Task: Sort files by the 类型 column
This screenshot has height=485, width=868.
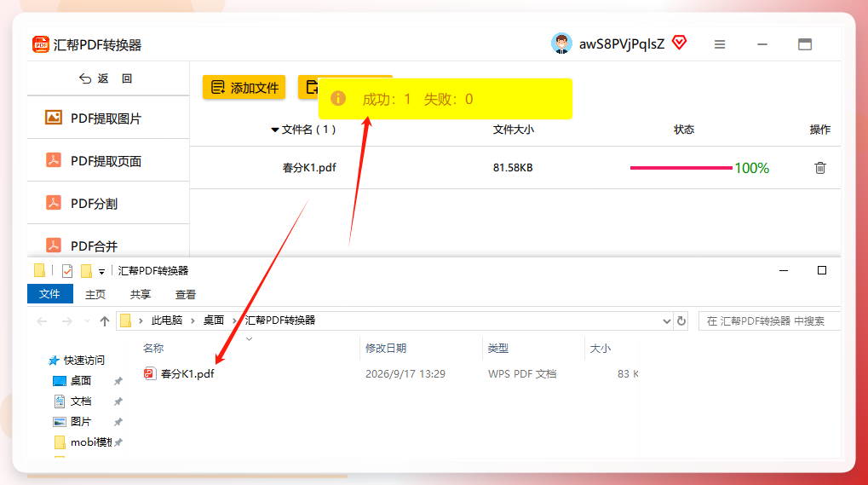Action: [497, 349]
